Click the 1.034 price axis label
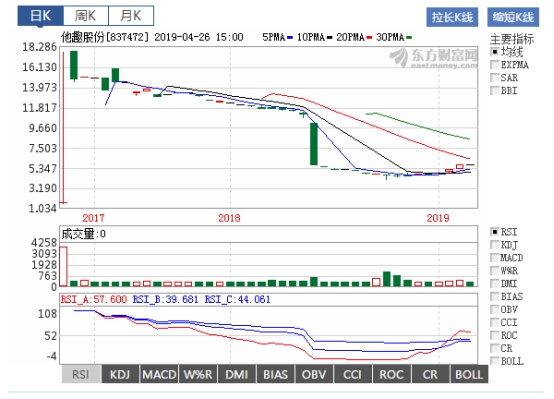 [x=42, y=208]
